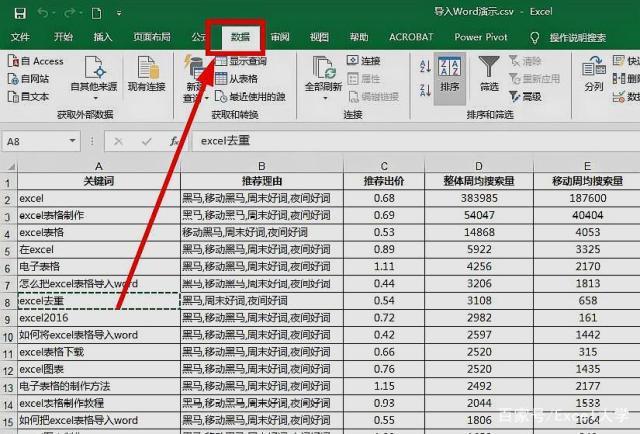Click the Select All corner triangle

[x=10, y=166]
